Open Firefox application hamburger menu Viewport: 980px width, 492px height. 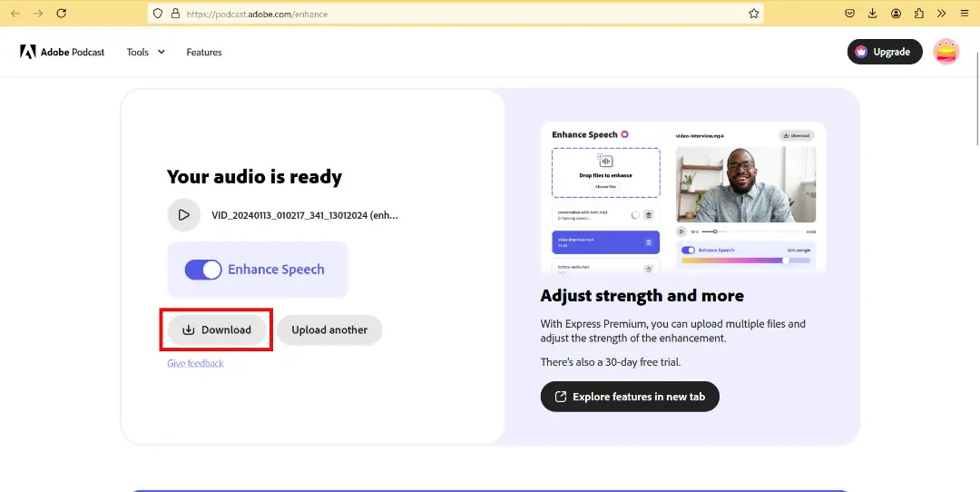point(965,13)
